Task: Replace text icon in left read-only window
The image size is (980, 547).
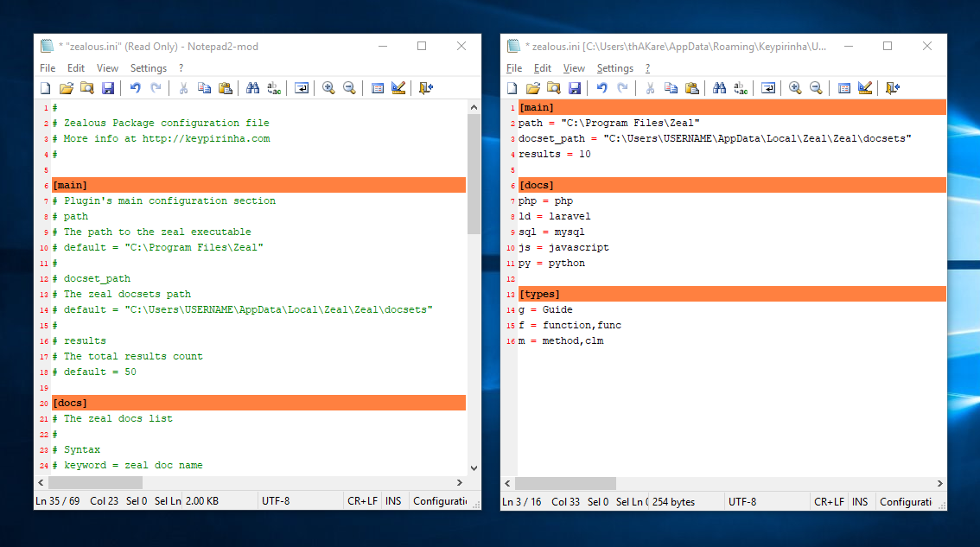Action: [274, 88]
